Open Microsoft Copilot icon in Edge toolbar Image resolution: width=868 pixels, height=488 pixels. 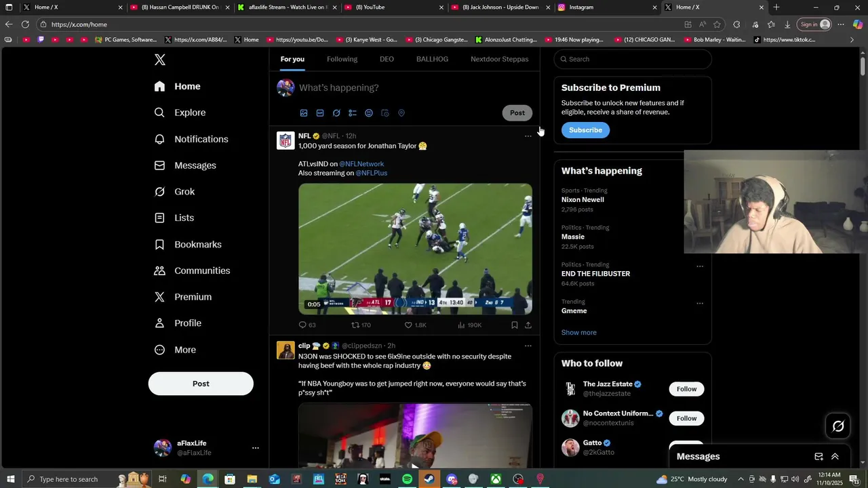(858, 24)
